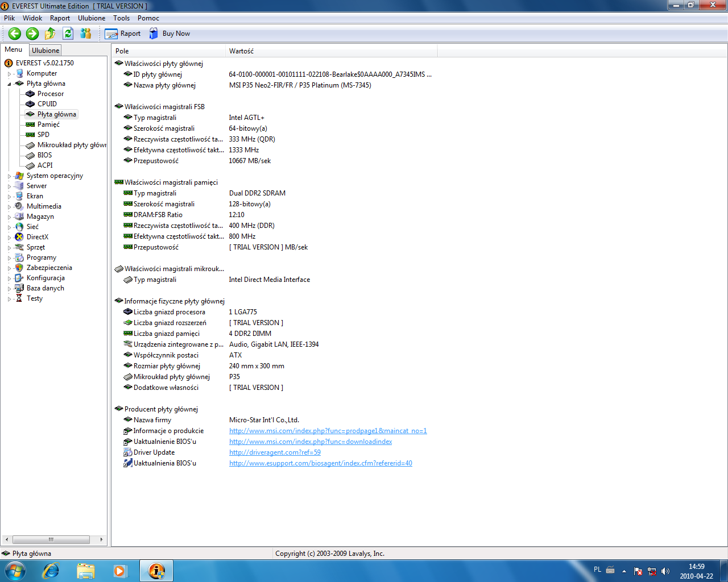Image resolution: width=728 pixels, height=582 pixels.
Task: Open Windows Media Player from the taskbar
Action: coord(121,571)
